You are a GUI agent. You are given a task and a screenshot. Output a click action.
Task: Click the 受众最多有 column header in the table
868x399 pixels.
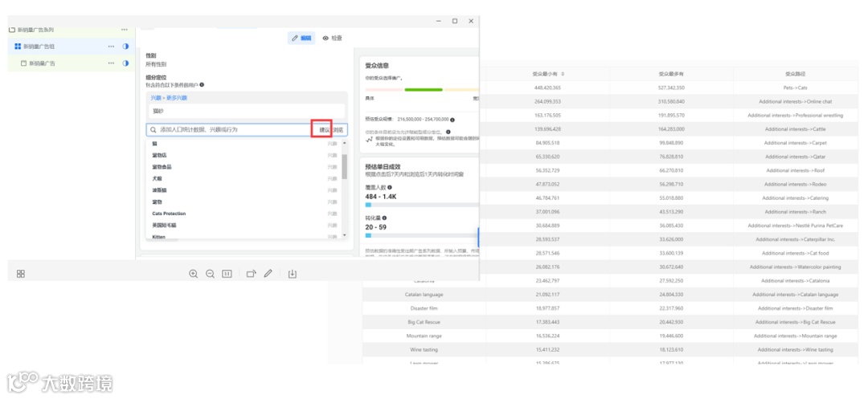tap(671, 74)
